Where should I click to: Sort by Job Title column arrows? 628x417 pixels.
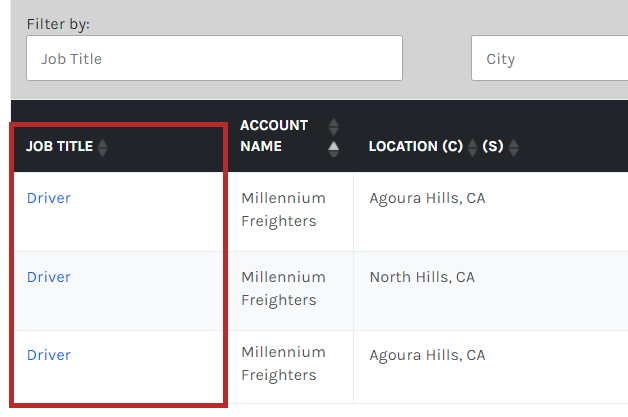click(103, 147)
